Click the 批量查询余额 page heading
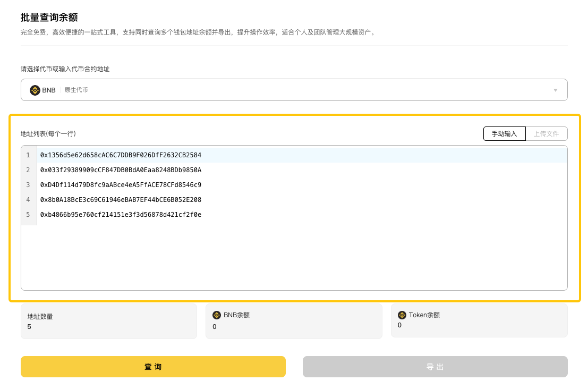Image resolution: width=588 pixels, height=389 pixels. [x=49, y=18]
